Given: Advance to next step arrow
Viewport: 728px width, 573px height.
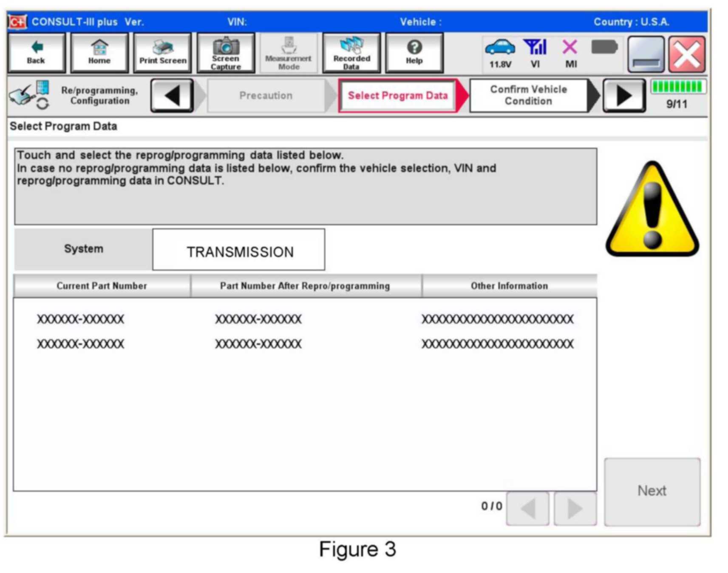Looking at the screenshot, I should pyautogui.click(x=623, y=96).
